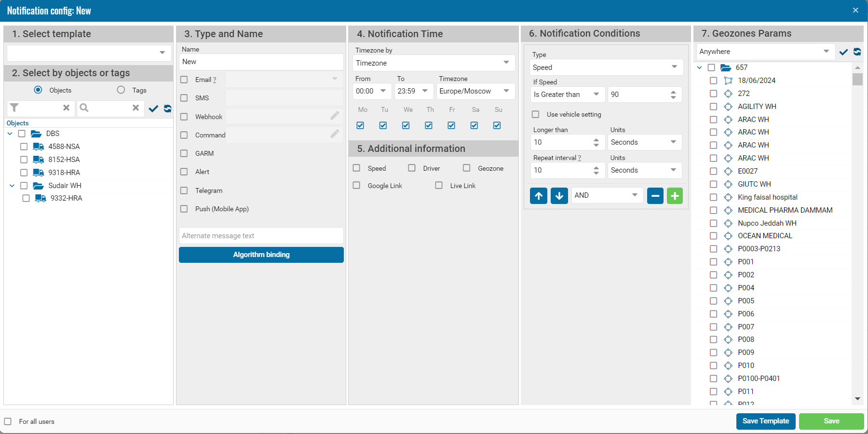868x434 pixels.
Task: Confirm object selection with the checkmark icon
Action: click(x=153, y=108)
